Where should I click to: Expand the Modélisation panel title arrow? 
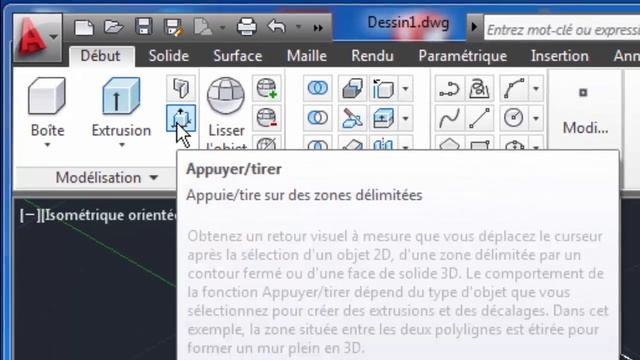tap(154, 178)
